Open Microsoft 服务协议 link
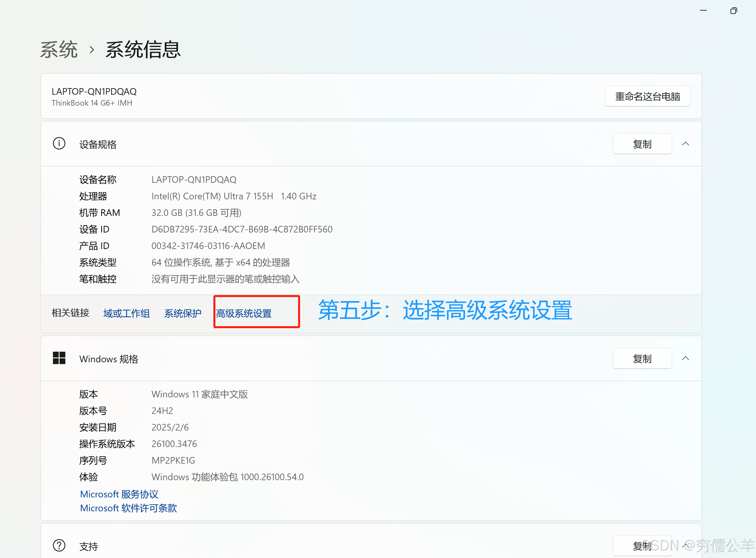 [119, 494]
